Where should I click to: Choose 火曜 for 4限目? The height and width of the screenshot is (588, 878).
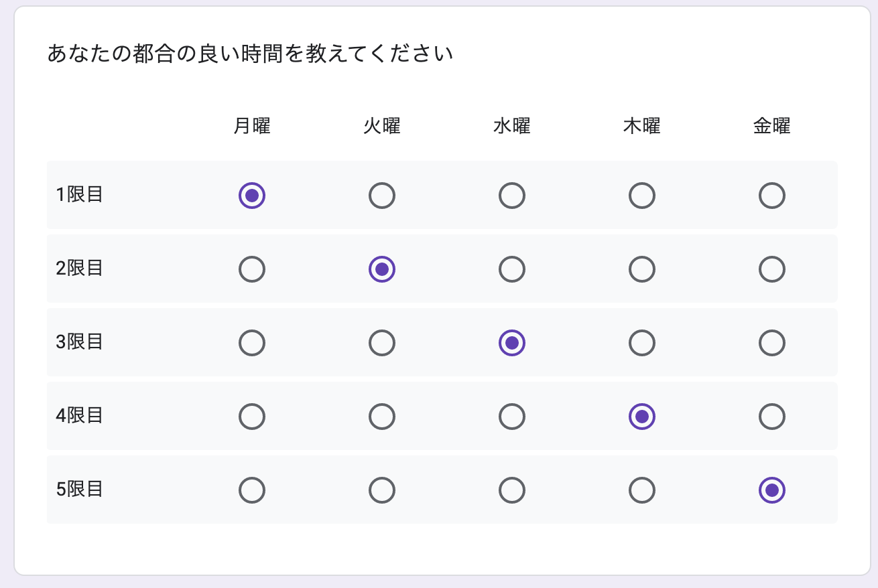(382, 417)
